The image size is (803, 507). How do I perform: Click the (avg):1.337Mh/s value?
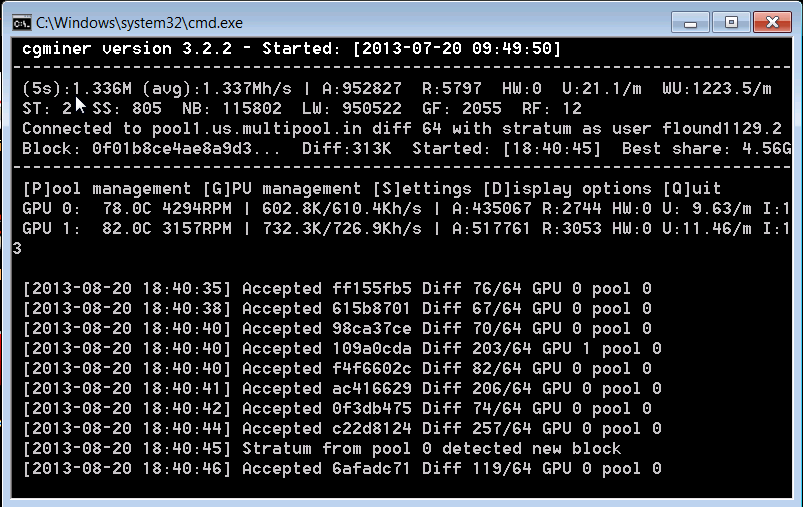pyautogui.click(x=217, y=89)
